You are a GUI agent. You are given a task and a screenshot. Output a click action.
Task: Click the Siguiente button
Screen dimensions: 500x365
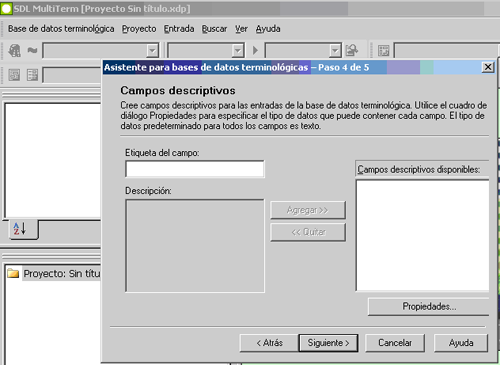point(328,343)
